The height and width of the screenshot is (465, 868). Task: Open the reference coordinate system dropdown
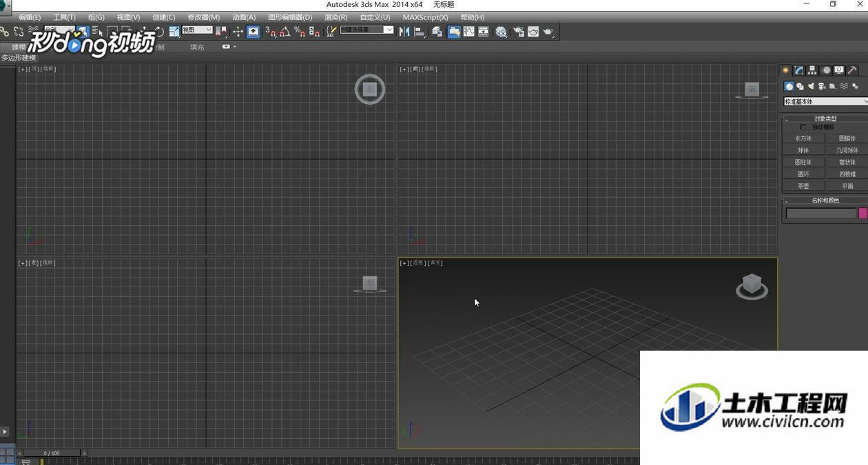point(197,30)
